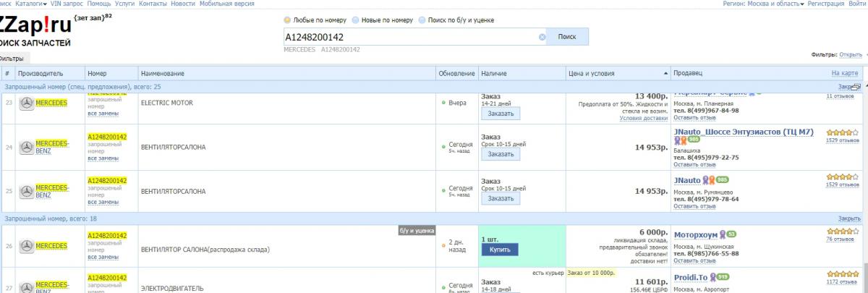Image resolution: width=868 pixels, height=293 pixels.
Task: Click the star rating above 1529 отзывов for JNauto_Шоссе Энтузиастов
Action: click(x=843, y=132)
